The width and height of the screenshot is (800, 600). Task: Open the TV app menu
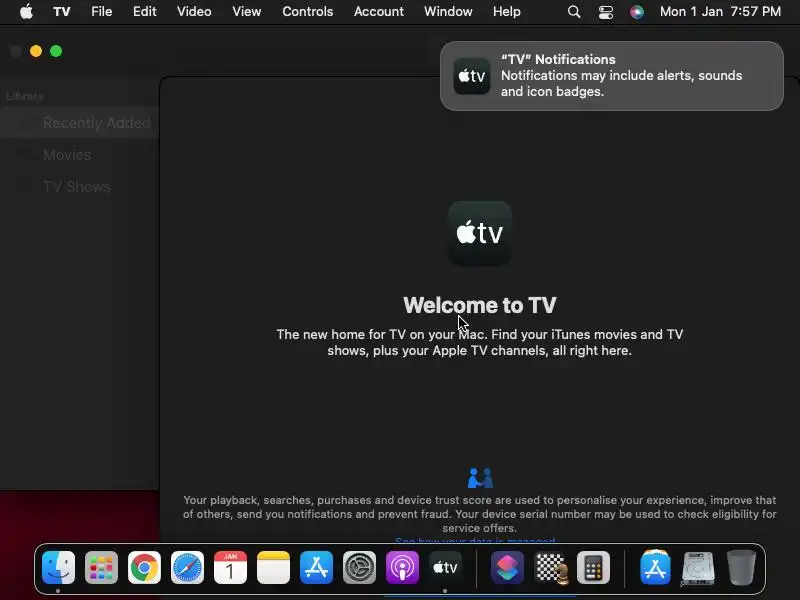pos(62,11)
